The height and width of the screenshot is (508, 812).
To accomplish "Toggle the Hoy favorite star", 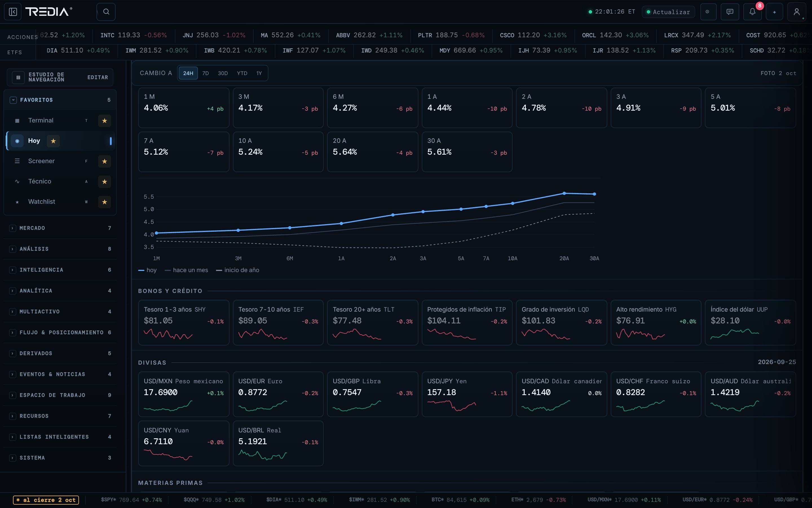I will (x=53, y=141).
